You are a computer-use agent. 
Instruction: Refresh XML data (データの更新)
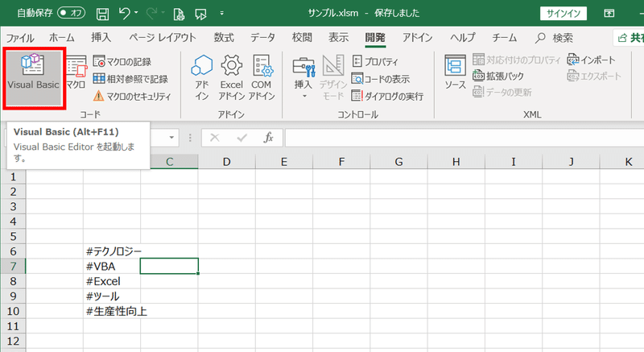pos(502,92)
